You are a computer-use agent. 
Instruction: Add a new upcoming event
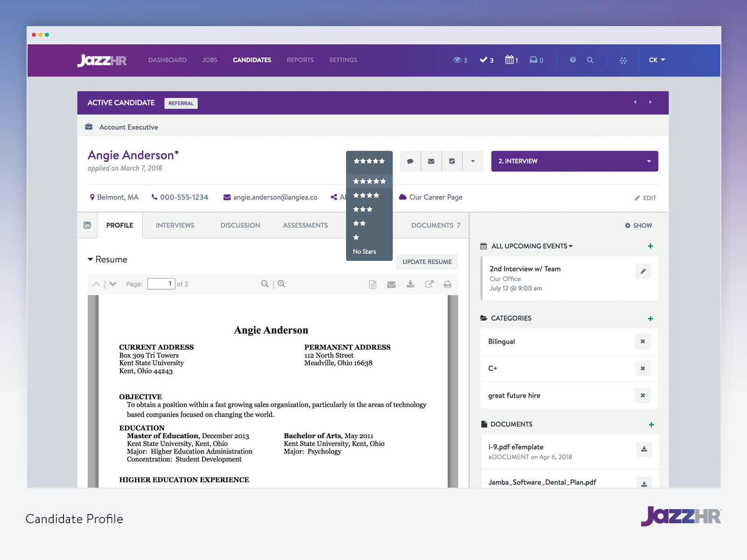click(x=650, y=246)
